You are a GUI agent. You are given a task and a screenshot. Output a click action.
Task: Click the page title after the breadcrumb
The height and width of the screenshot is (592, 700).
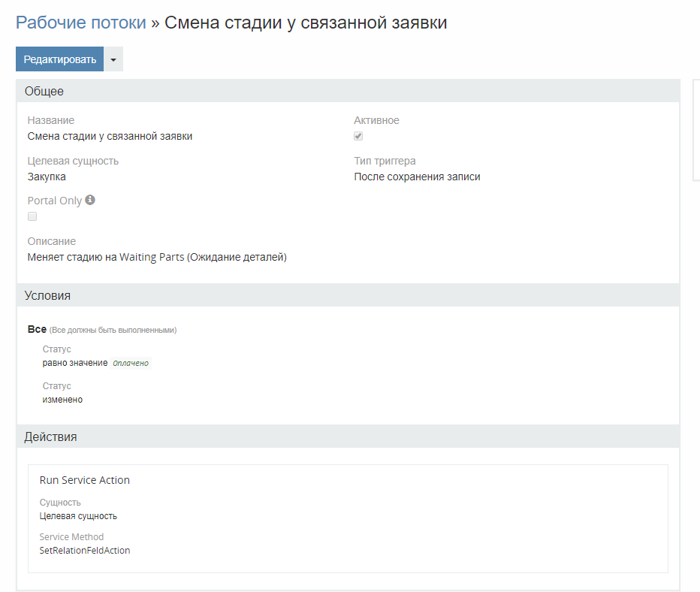[x=306, y=23]
